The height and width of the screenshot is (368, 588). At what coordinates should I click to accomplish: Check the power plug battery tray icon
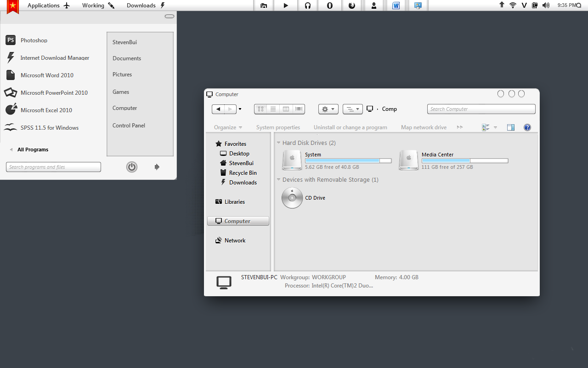(x=535, y=6)
